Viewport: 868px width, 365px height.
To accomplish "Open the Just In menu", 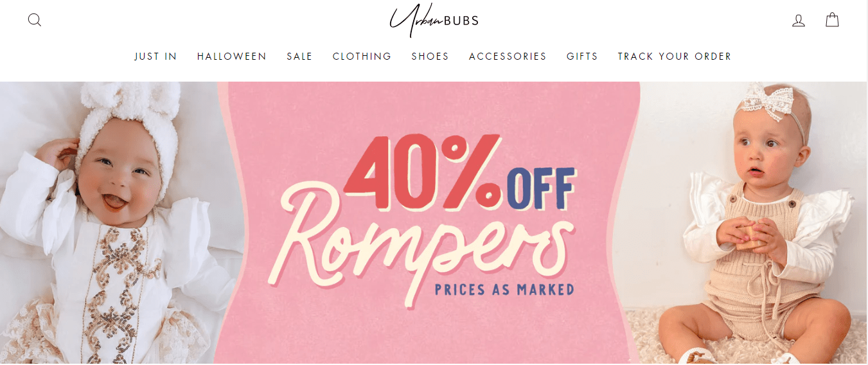I will tap(155, 57).
